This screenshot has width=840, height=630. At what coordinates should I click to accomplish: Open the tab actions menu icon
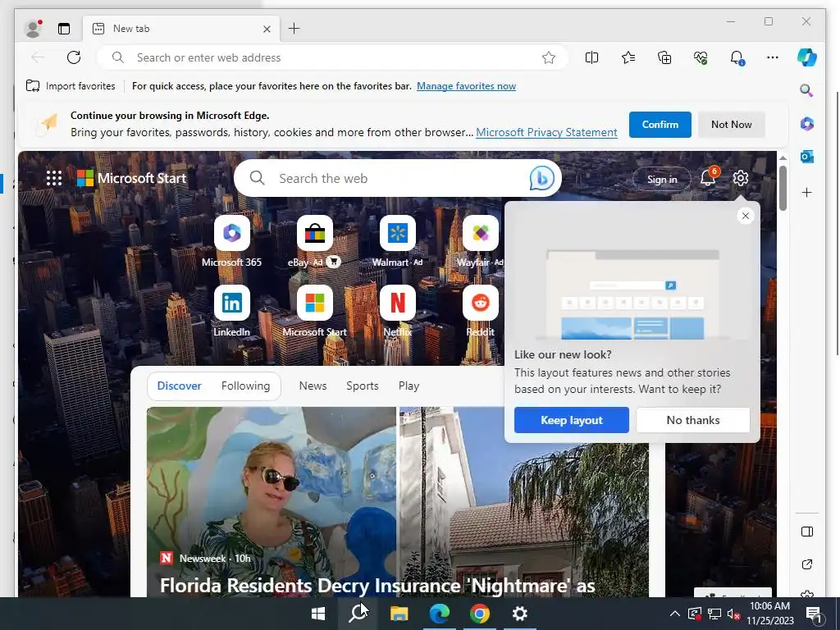(x=64, y=29)
